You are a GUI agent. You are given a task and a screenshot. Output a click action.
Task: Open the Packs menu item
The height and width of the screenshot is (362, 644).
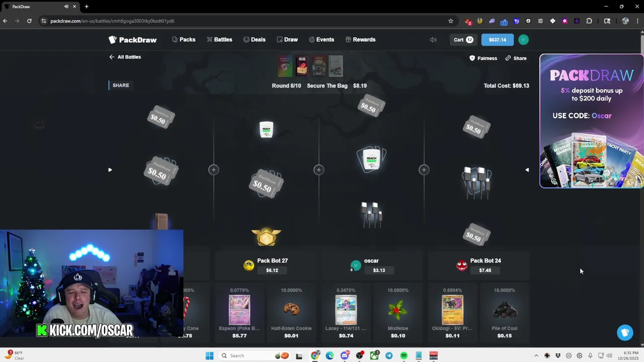184,39
